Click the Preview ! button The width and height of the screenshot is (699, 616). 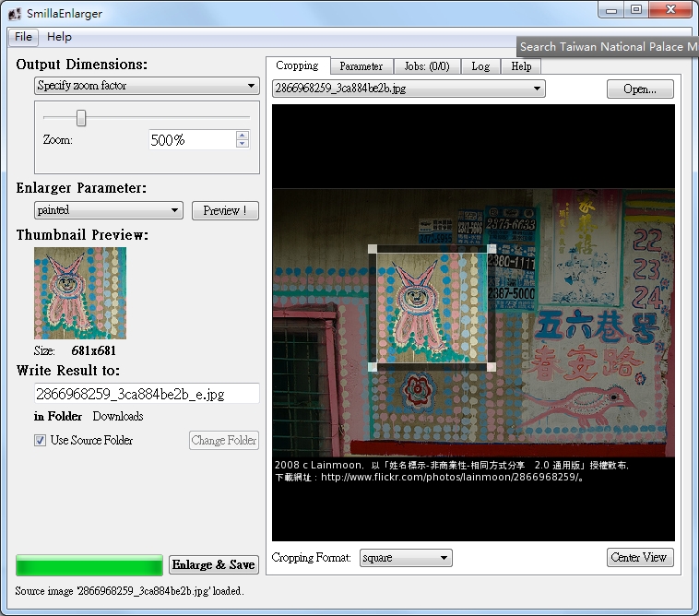pos(225,210)
